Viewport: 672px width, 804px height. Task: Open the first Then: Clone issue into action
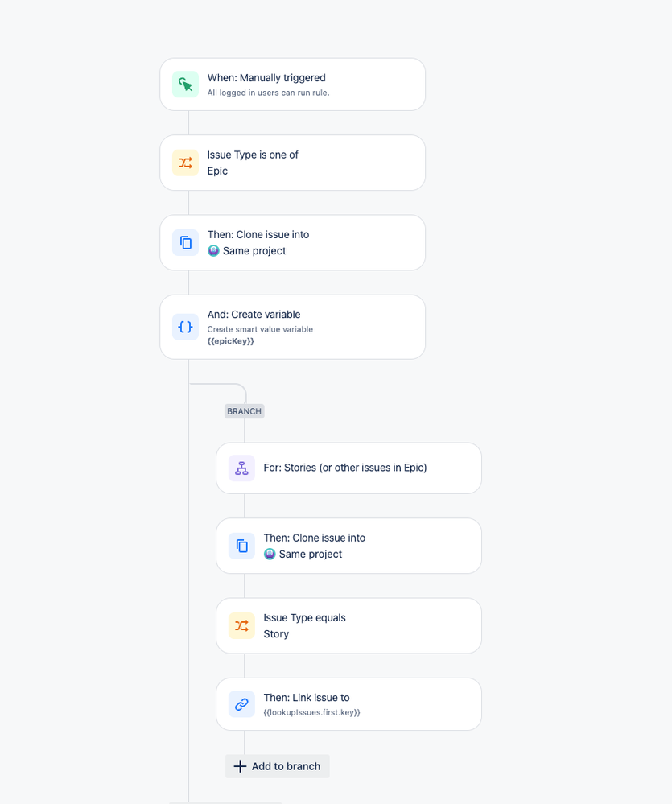click(293, 242)
